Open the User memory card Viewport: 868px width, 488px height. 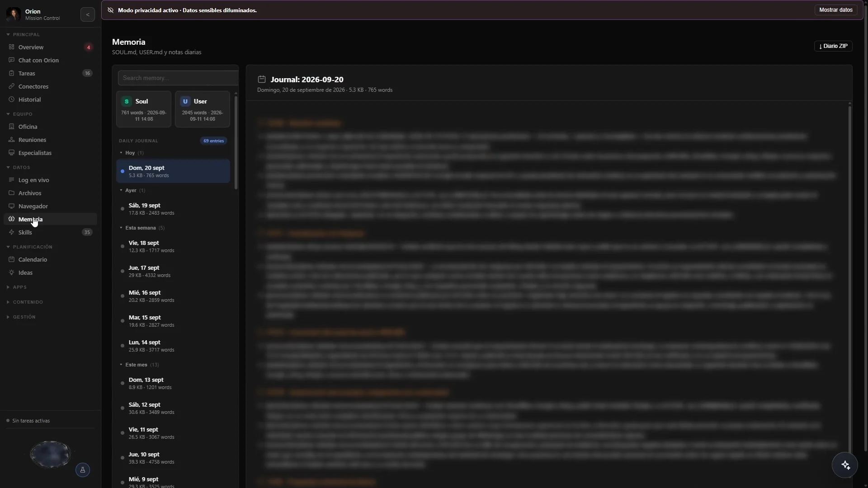pos(203,109)
